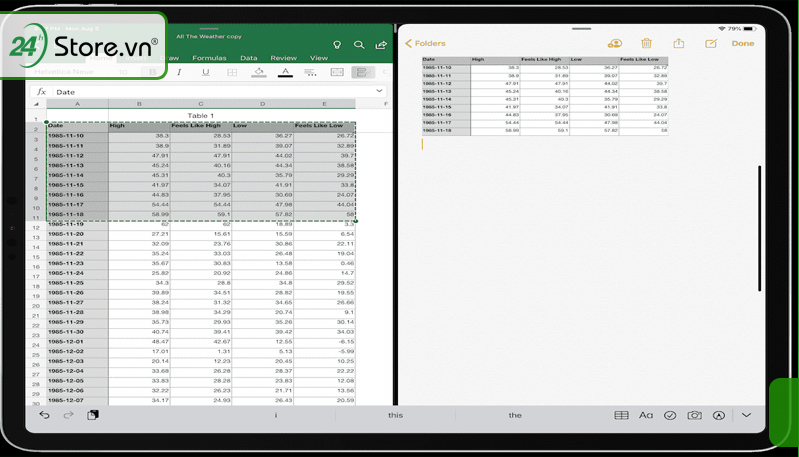Click Excel cell 1985-11-25

click(x=77, y=283)
